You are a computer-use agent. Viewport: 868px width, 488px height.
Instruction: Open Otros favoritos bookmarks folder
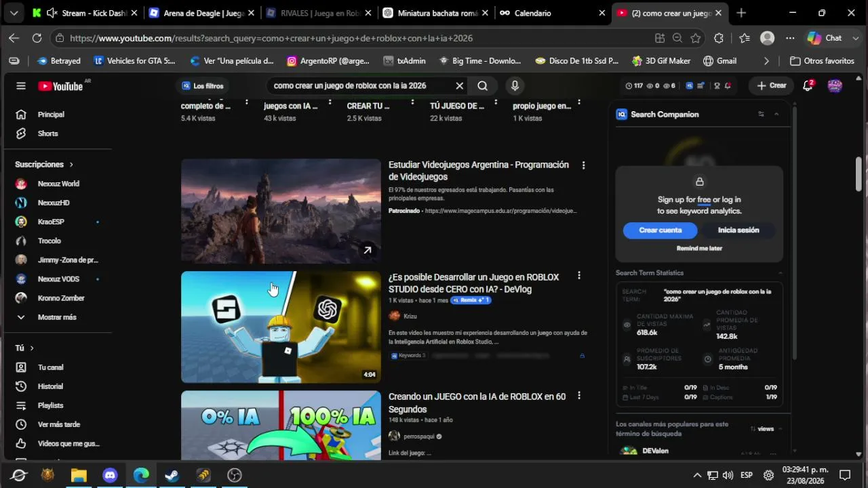click(822, 61)
